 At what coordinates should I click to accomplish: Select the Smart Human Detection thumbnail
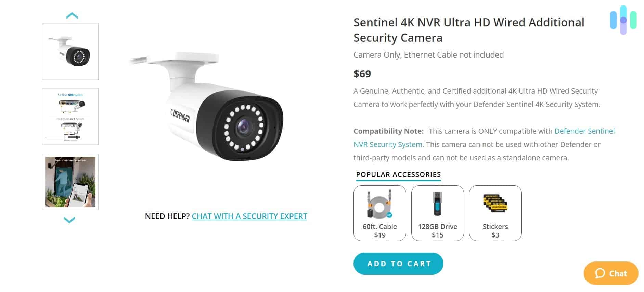coord(70,181)
